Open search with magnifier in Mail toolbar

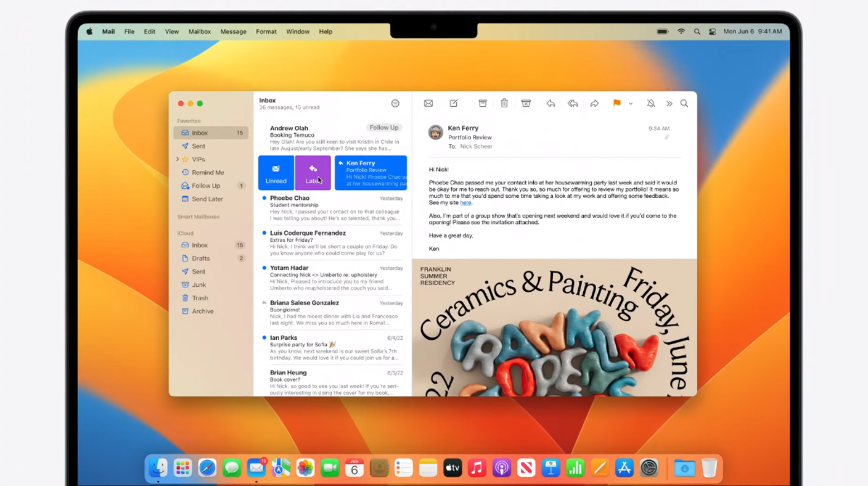684,104
